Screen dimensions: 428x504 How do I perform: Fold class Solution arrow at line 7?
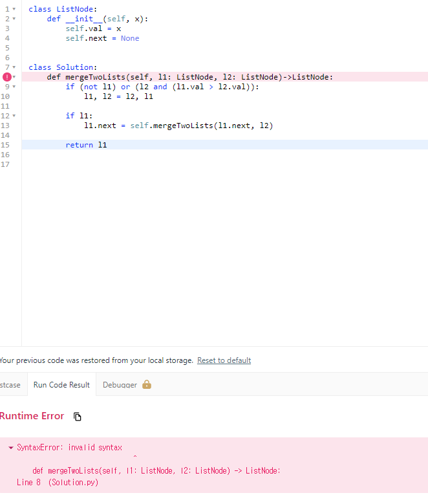(x=14, y=67)
